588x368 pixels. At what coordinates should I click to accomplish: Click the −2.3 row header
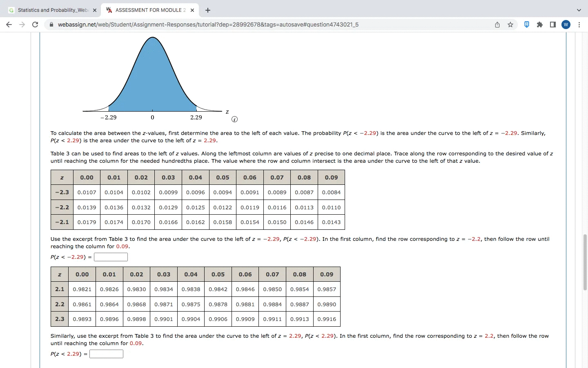62,192
